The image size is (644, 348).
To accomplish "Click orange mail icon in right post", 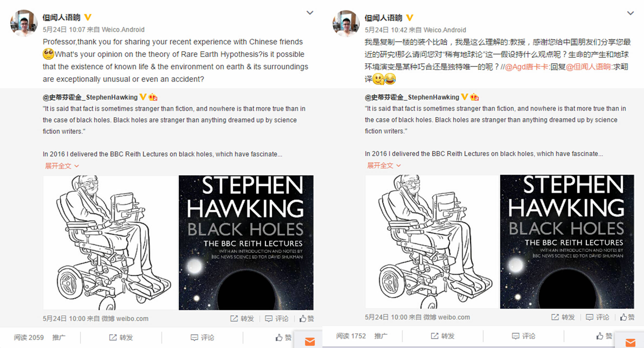I will pos(630,342).
